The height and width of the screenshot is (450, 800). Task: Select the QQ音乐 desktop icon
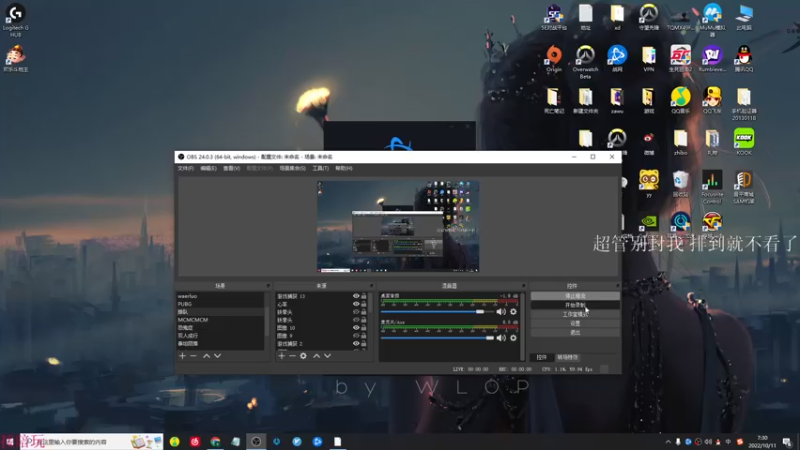coord(680,100)
